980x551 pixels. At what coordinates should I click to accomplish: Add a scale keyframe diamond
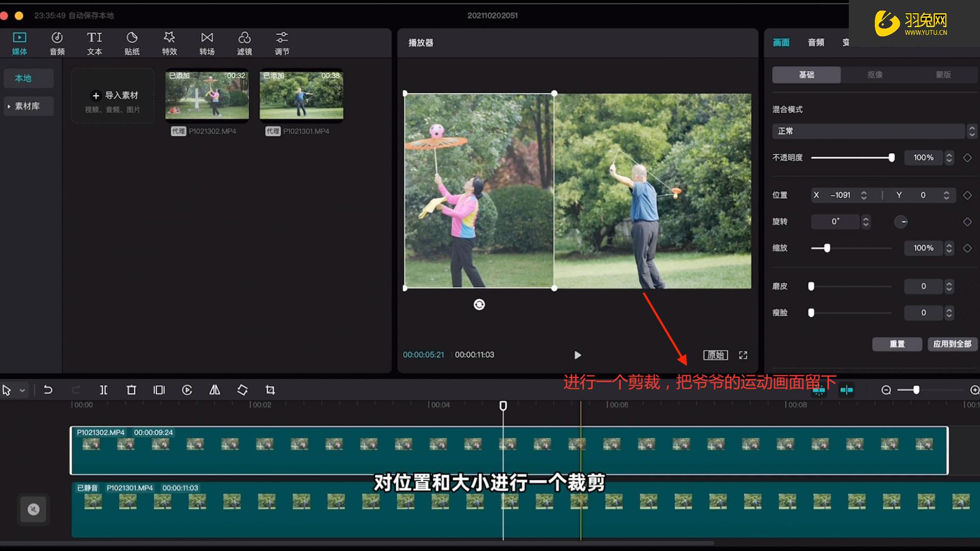pyautogui.click(x=967, y=248)
